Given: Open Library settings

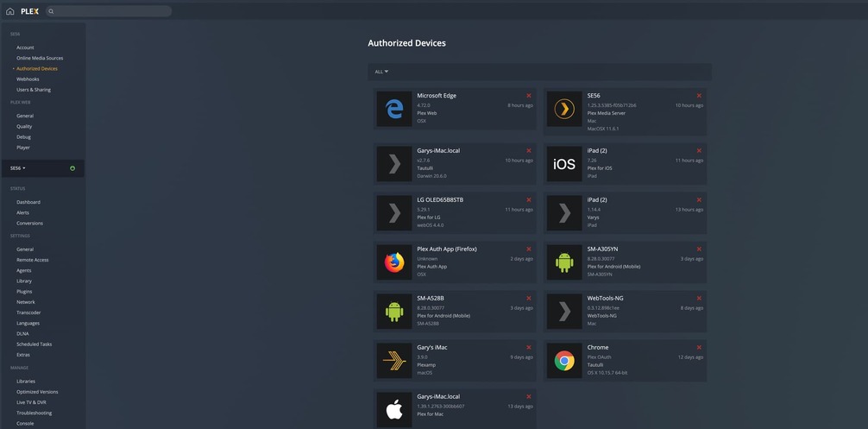Looking at the screenshot, I should 24,281.
